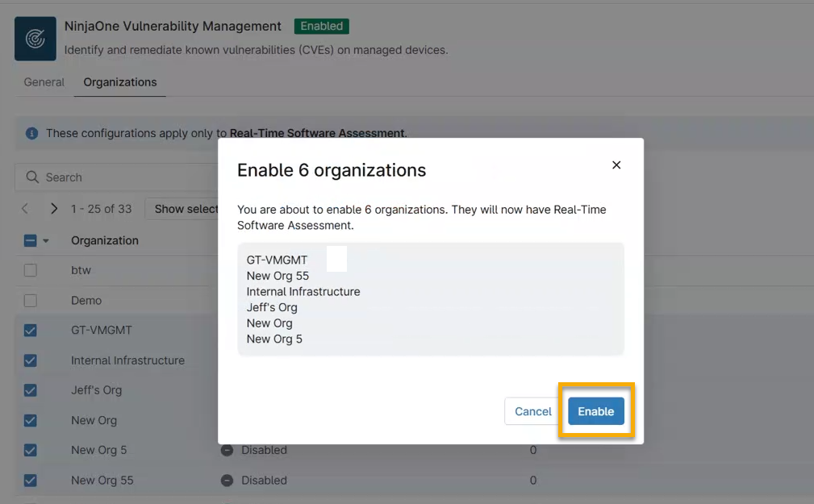Uncheck the GT-VMGMT checkbox
This screenshot has width=814, height=504.
30,330
